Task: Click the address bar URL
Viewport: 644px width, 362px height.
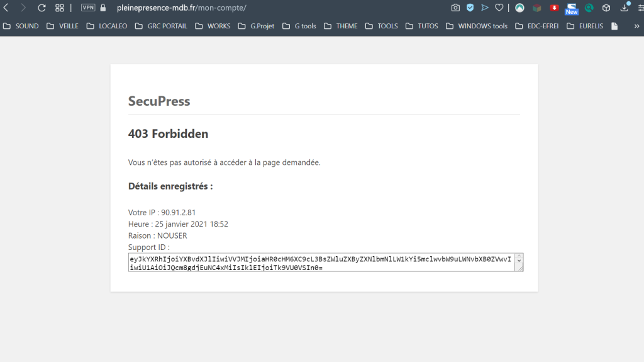Action: 182,8
